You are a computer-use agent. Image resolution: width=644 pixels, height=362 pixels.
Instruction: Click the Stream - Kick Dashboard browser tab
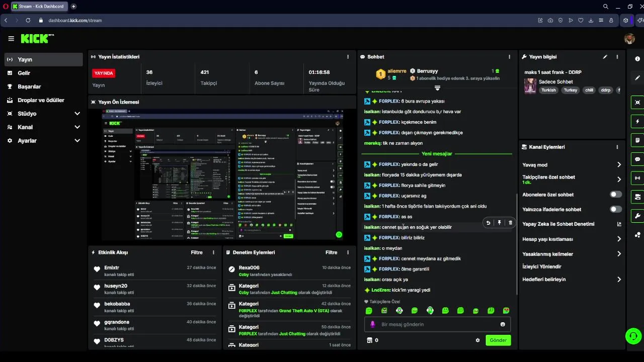click(39, 7)
